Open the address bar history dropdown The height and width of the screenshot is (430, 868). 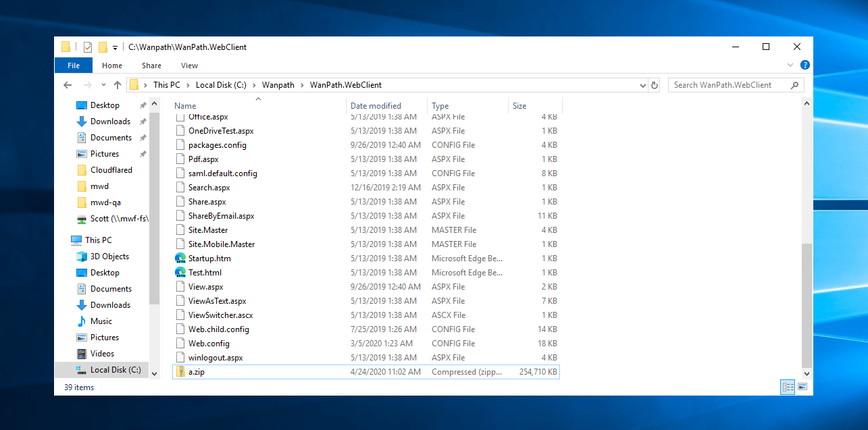[642, 86]
